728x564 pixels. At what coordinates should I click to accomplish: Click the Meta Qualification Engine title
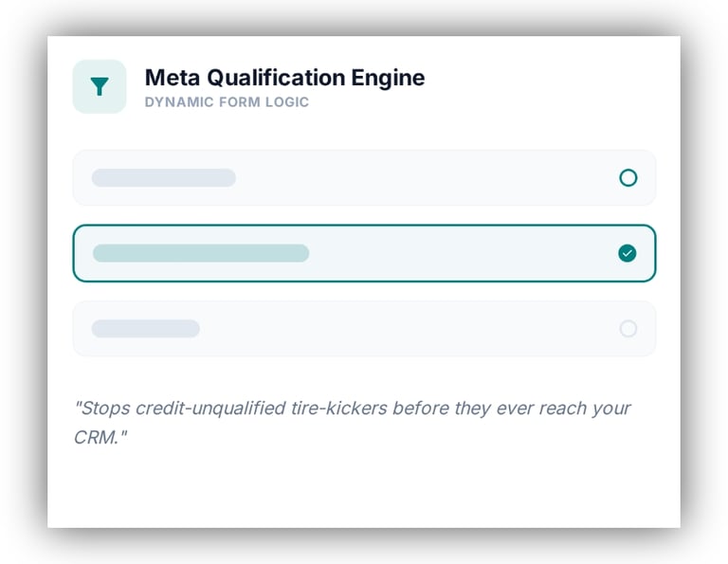[x=284, y=78]
